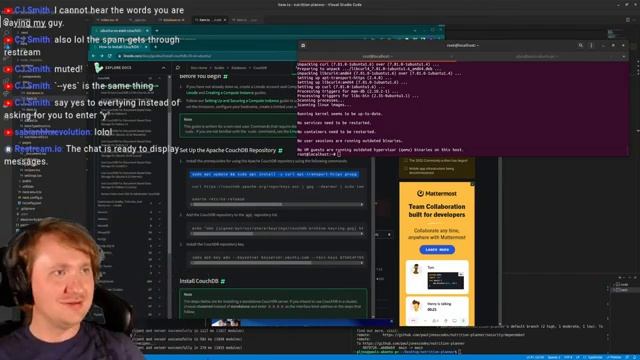Open a new tab in the front browser
The image size is (640, 360).
155,47
